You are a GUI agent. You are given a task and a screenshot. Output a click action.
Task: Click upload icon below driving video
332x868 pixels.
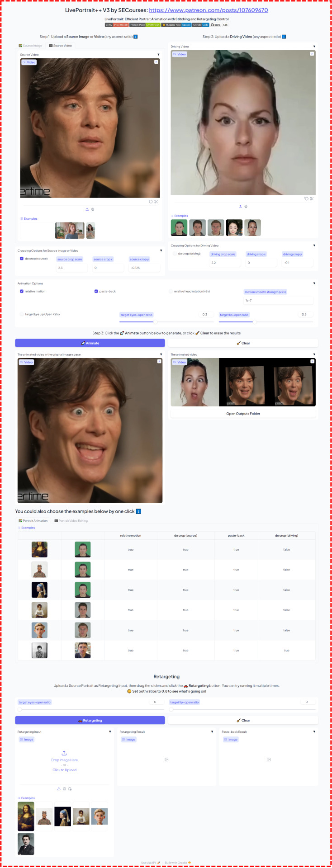tap(240, 207)
